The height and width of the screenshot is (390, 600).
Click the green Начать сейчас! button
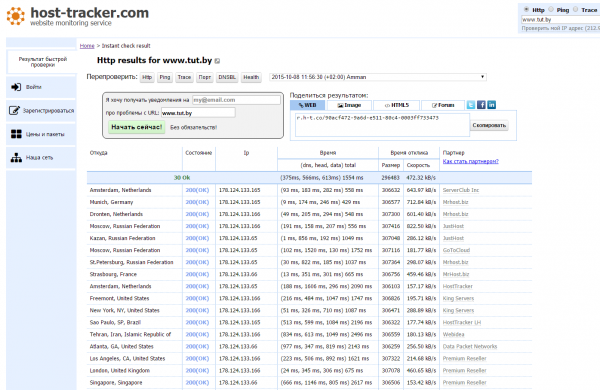click(137, 127)
